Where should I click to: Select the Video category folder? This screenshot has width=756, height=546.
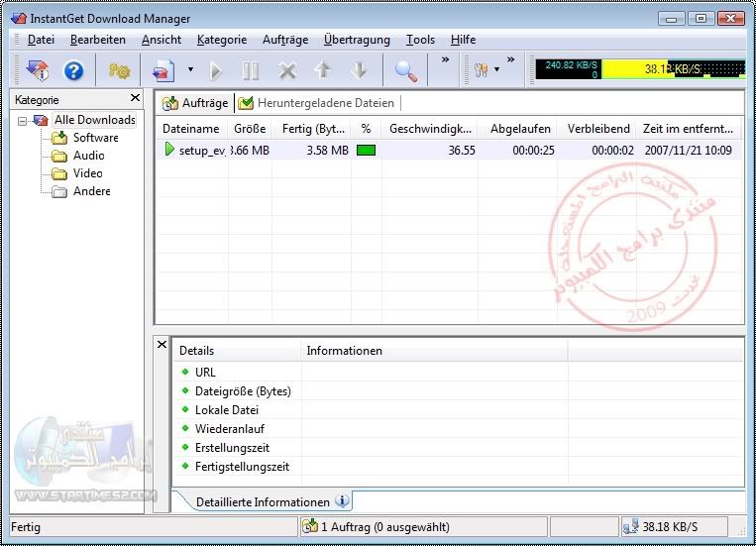(x=88, y=173)
